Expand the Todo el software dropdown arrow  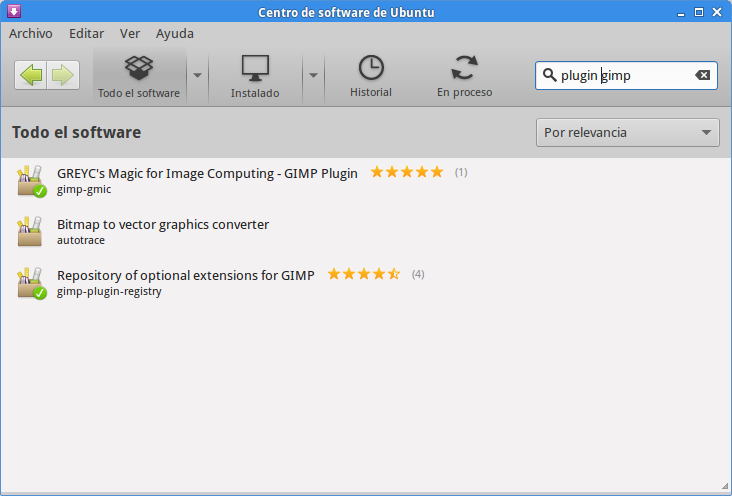pyautogui.click(x=198, y=75)
